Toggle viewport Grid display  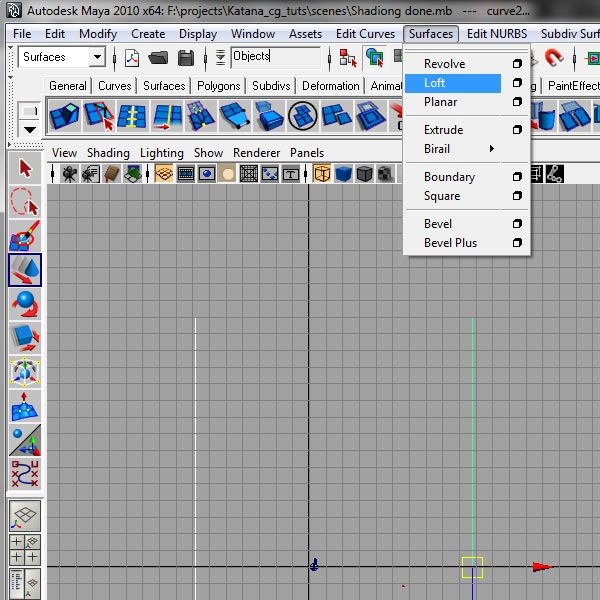(x=164, y=174)
